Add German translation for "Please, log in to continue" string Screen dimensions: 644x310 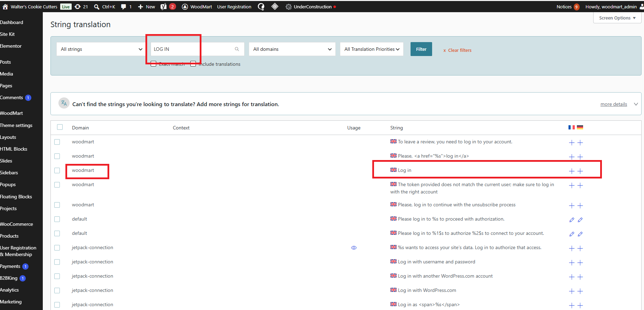580,206
